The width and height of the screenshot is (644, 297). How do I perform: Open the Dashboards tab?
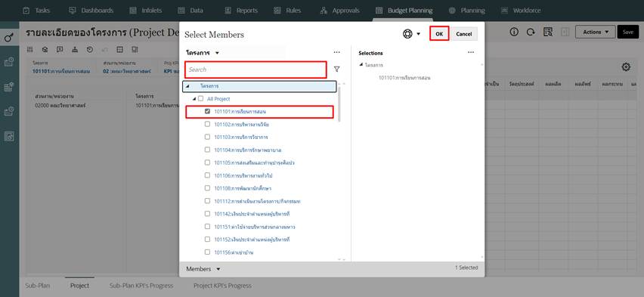(x=91, y=11)
